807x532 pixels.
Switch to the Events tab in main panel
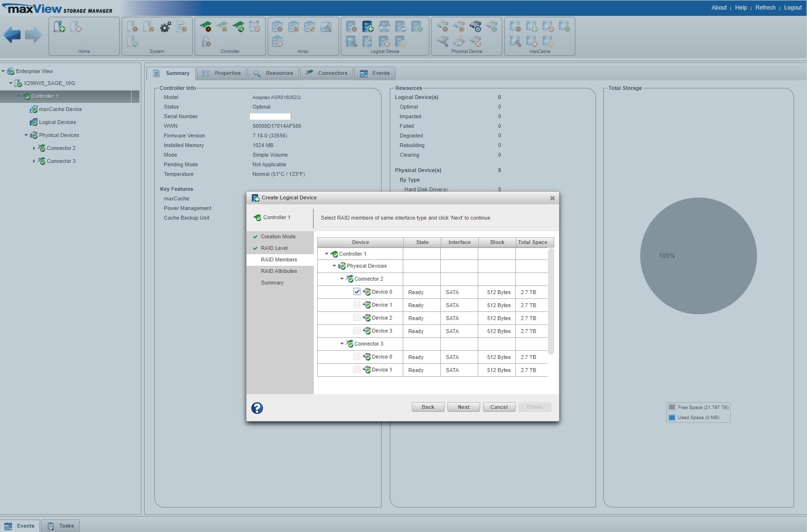point(375,73)
